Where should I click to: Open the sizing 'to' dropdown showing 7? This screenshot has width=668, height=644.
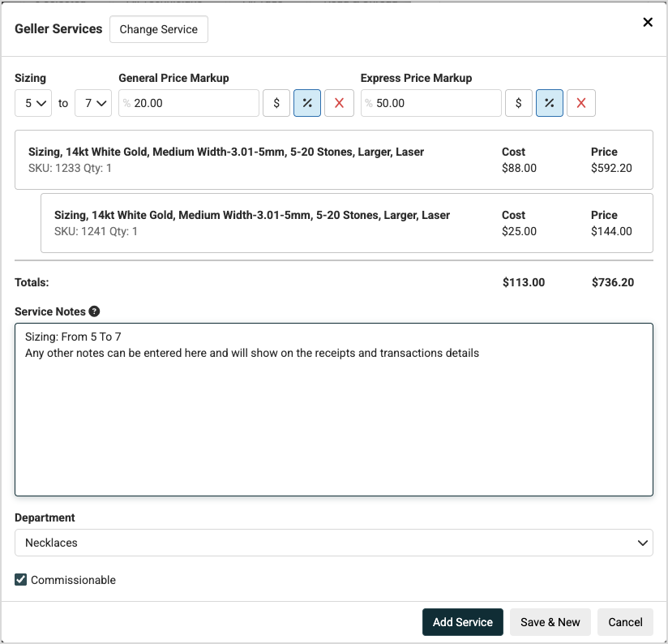(93, 103)
